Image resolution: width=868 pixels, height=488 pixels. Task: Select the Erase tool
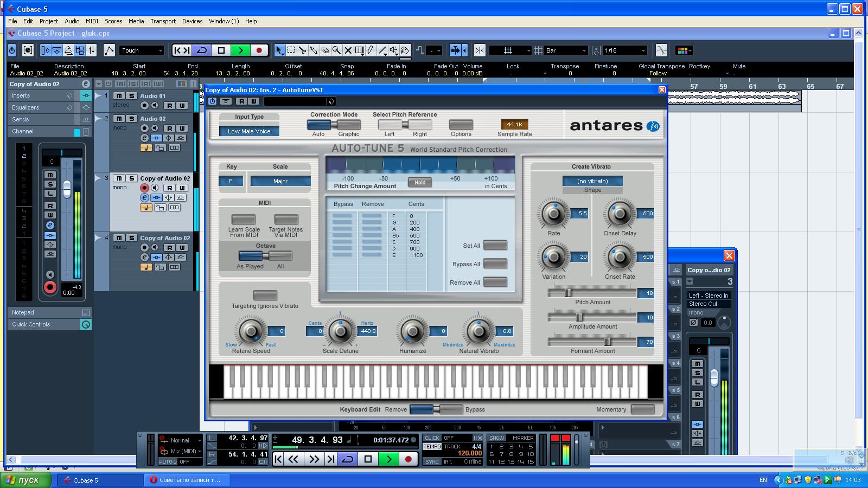(x=325, y=50)
